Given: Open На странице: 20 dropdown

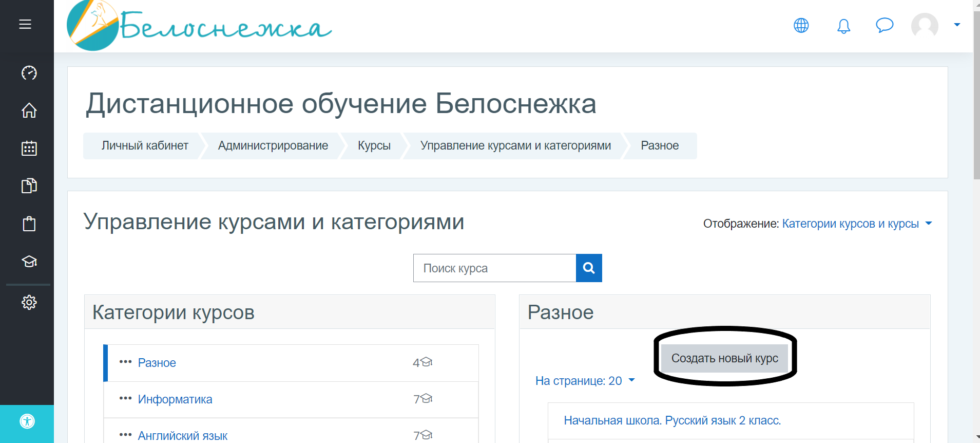Looking at the screenshot, I should [585, 381].
